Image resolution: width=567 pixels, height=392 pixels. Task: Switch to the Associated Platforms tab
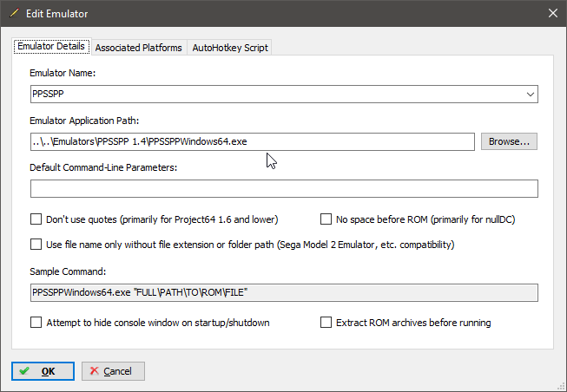pyautogui.click(x=139, y=48)
